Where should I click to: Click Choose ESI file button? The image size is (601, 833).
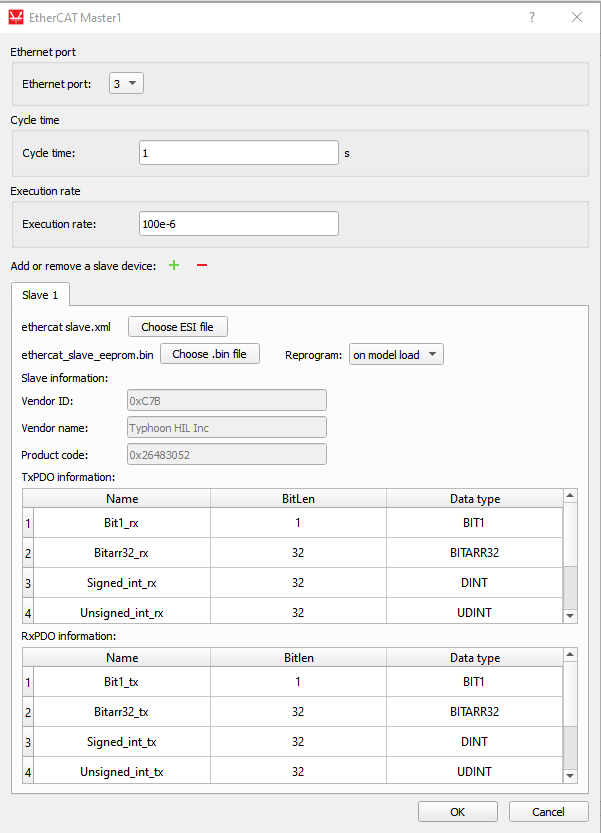(x=177, y=327)
